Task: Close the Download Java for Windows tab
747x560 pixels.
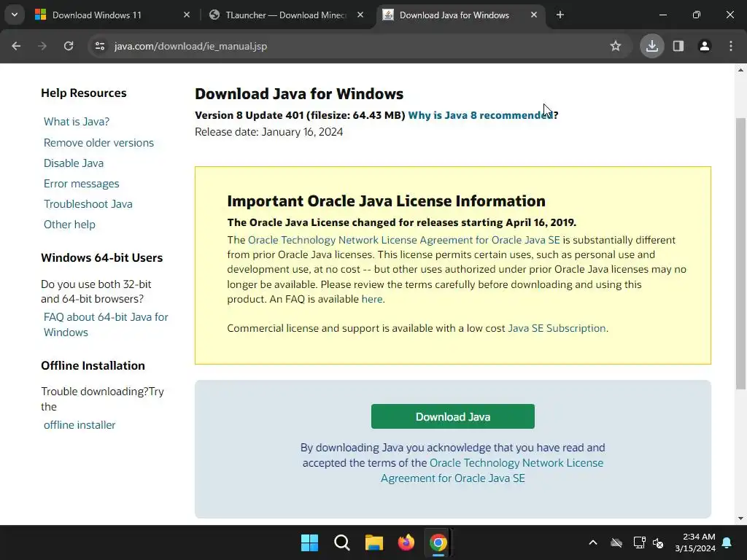Action: [x=534, y=15]
